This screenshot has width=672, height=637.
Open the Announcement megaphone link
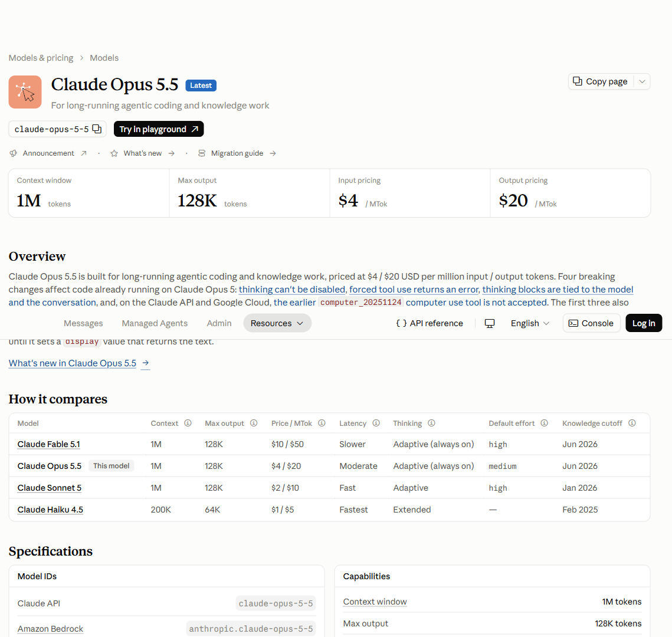pyautogui.click(x=14, y=153)
